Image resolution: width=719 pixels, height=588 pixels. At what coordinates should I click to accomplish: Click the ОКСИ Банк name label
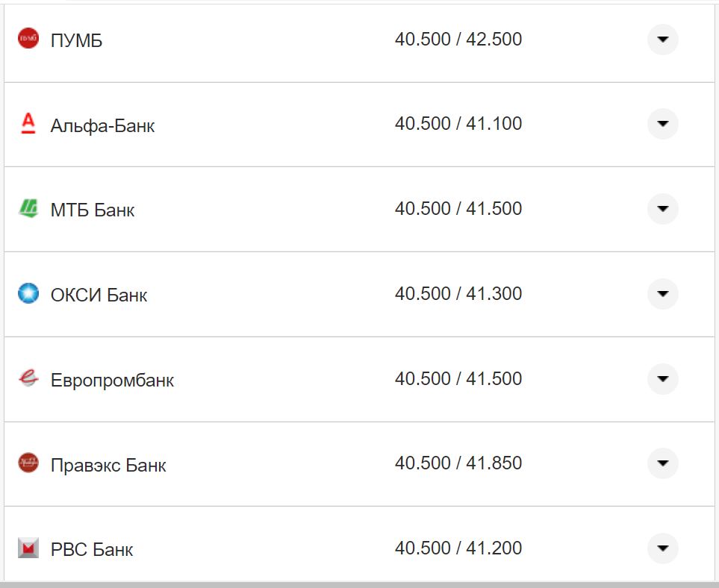click(x=99, y=295)
